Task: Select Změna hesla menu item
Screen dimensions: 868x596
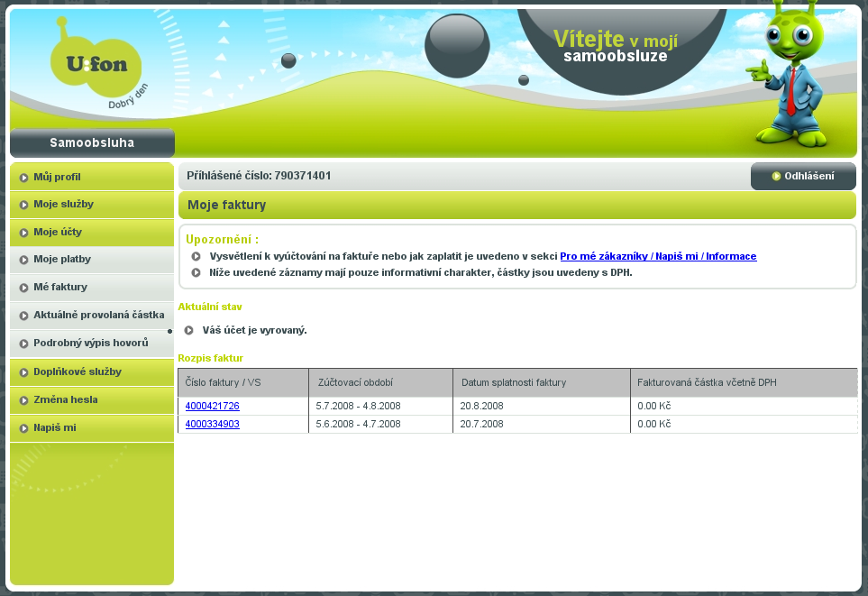Action: tap(92, 400)
